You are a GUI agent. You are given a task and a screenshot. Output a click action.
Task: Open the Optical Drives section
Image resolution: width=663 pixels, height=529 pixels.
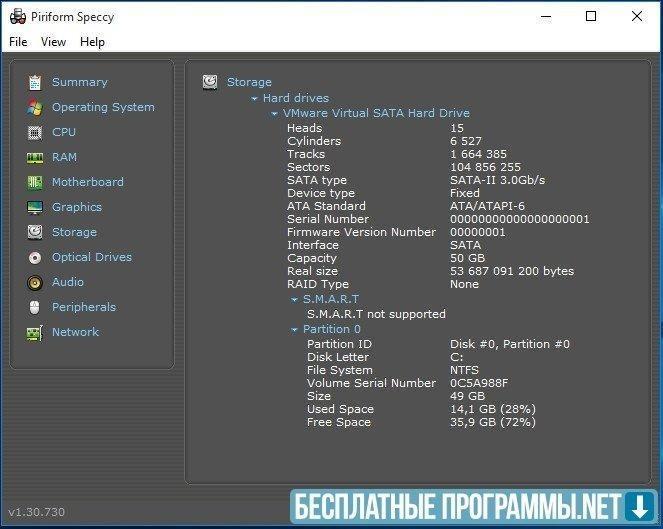(92, 257)
